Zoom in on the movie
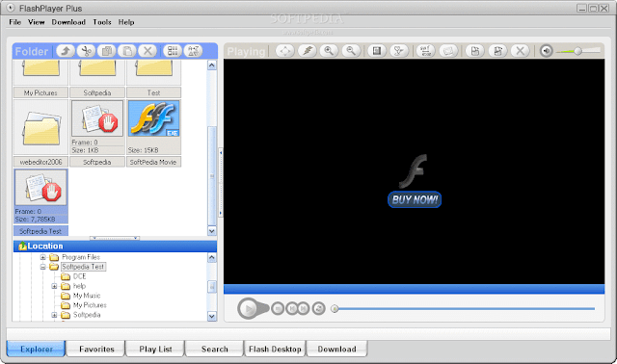Viewport: 617px width, 364px height. 329,51
